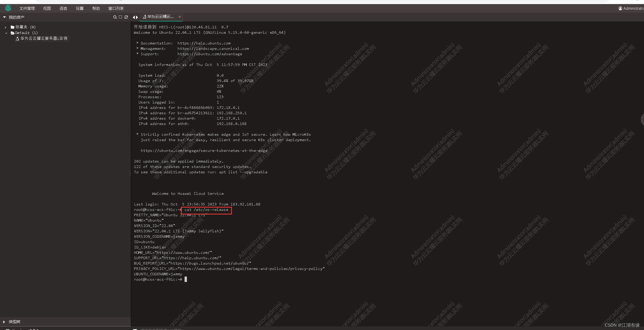Click the 202 updates can be applied line
This screenshot has height=330, width=644.
179,161
